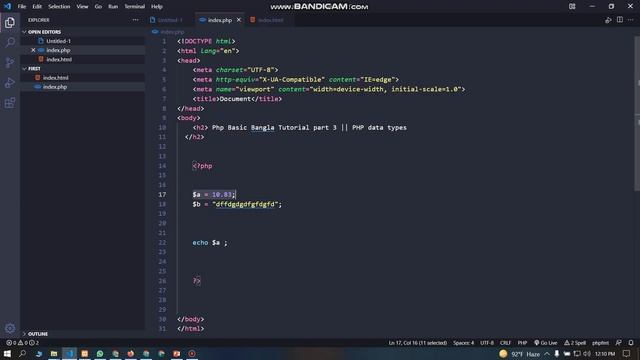Click the Bandicam recorder taskbar icon
This screenshot has height=360, width=640.
[192, 353]
